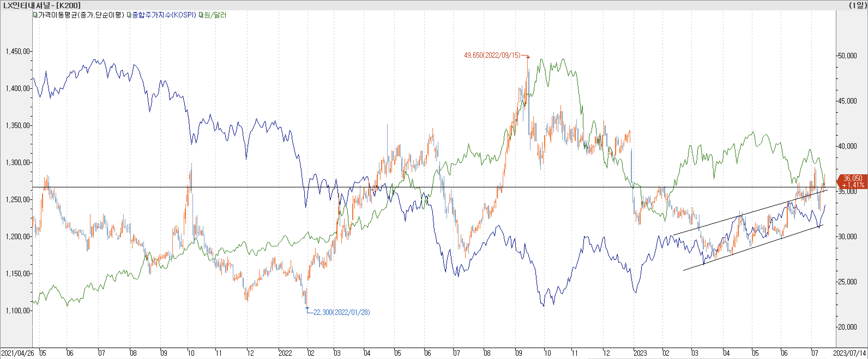This screenshot has width=868, height=359.
Task: Click the 20,000 price label on right axis
Action: tap(848, 327)
